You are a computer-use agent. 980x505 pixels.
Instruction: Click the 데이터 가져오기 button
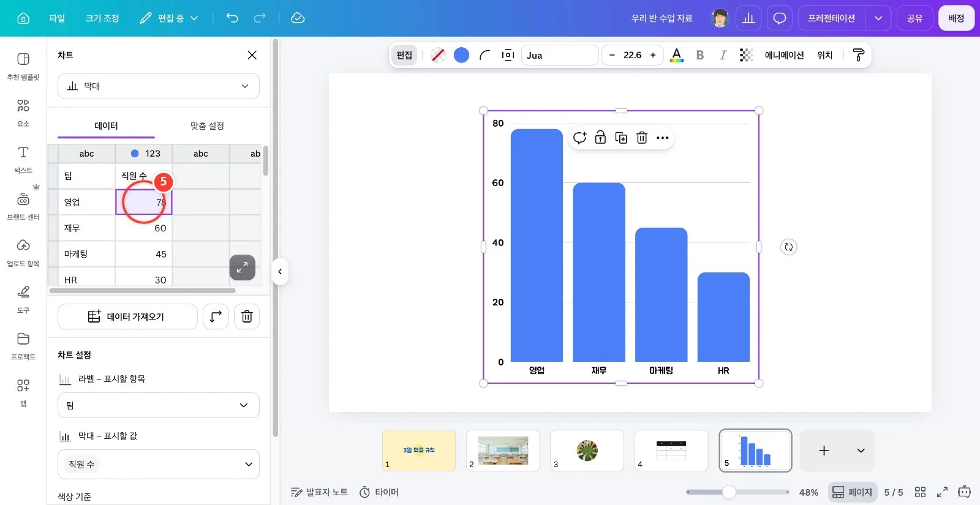(127, 316)
